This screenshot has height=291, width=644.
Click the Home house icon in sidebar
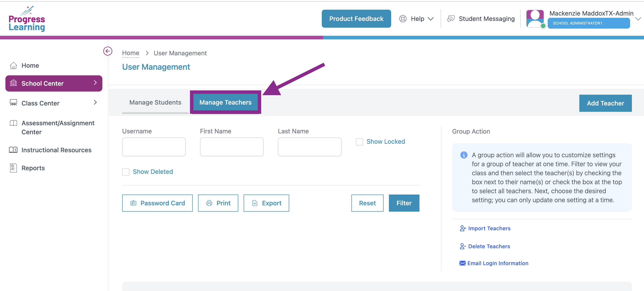[x=13, y=65]
